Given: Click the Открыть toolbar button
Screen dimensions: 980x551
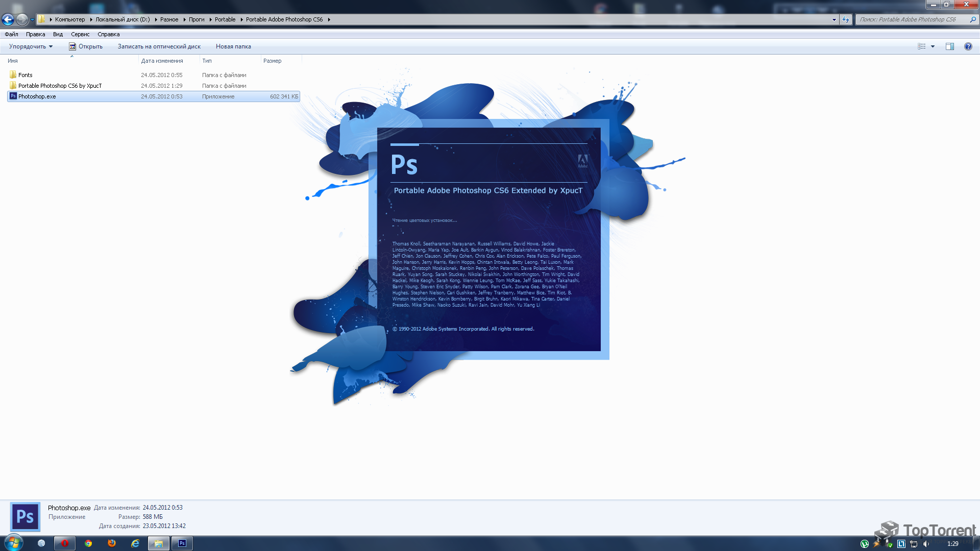Looking at the screenshot, I should coord(86,46).
